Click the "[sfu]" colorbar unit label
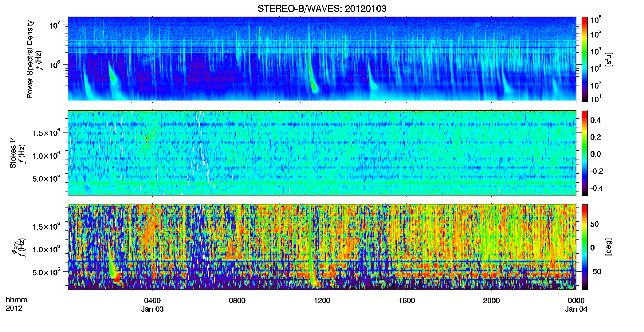 pyautogui.click(x=609, y=59)
